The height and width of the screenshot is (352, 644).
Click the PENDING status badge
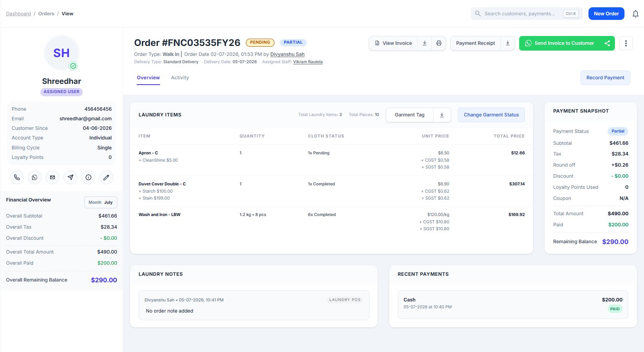coord(260,43)
